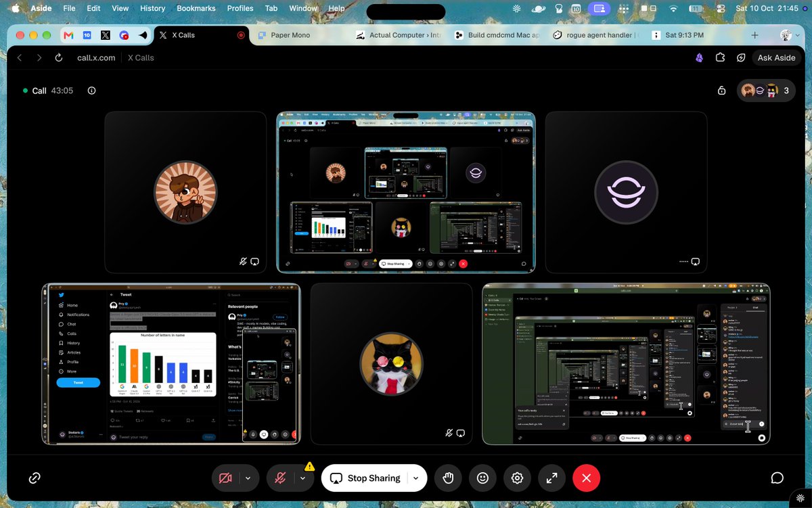Screen dimensions: 812x508
Task: Expand microphone options chevron
Action: 303,478
